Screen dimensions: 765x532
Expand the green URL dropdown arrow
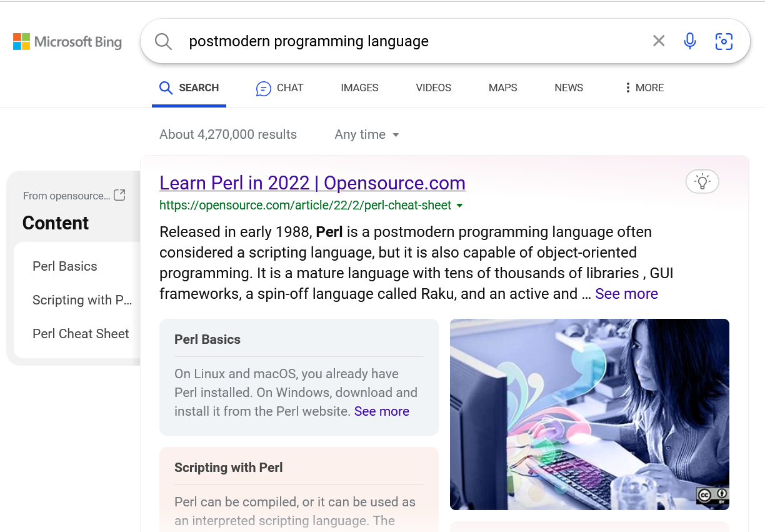pos(460,206)
